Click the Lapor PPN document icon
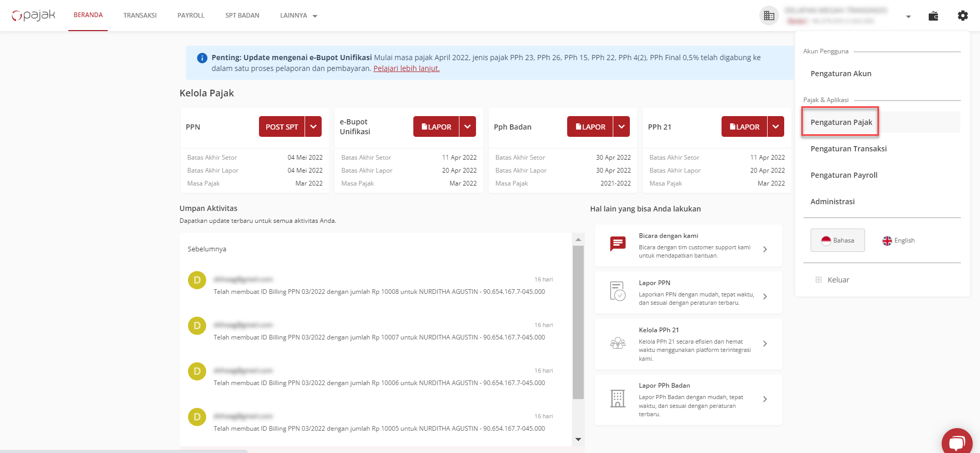The width and height of the screenshot is (980, 453). point(617,291)
